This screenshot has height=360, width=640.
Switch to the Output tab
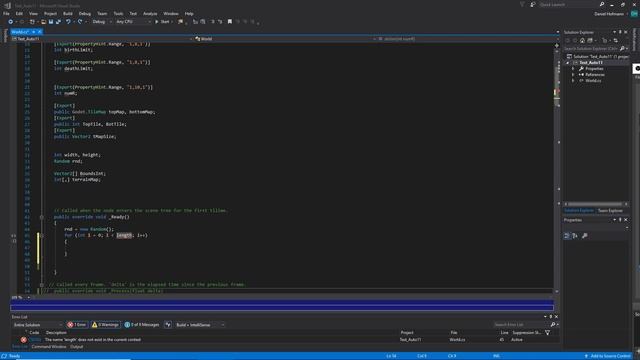click(76, 347)
